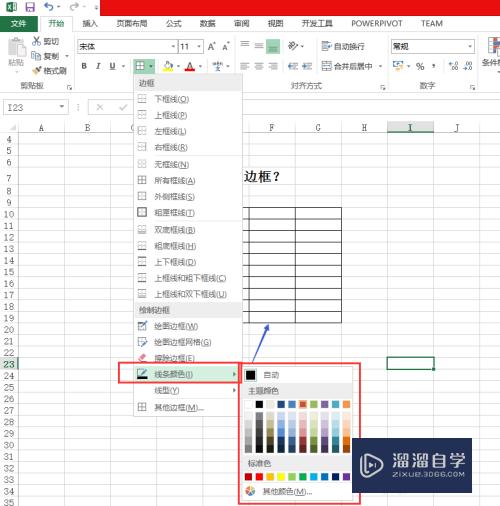Select 无框线 No Border menu item
The height and width of the screenshot is (506, 500).
pos(187,164)
